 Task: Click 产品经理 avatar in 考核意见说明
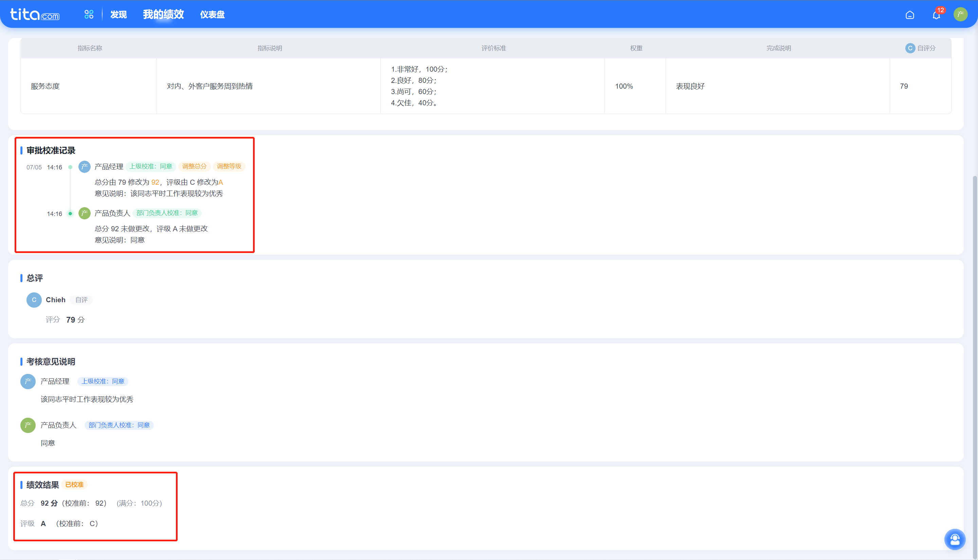28,381
